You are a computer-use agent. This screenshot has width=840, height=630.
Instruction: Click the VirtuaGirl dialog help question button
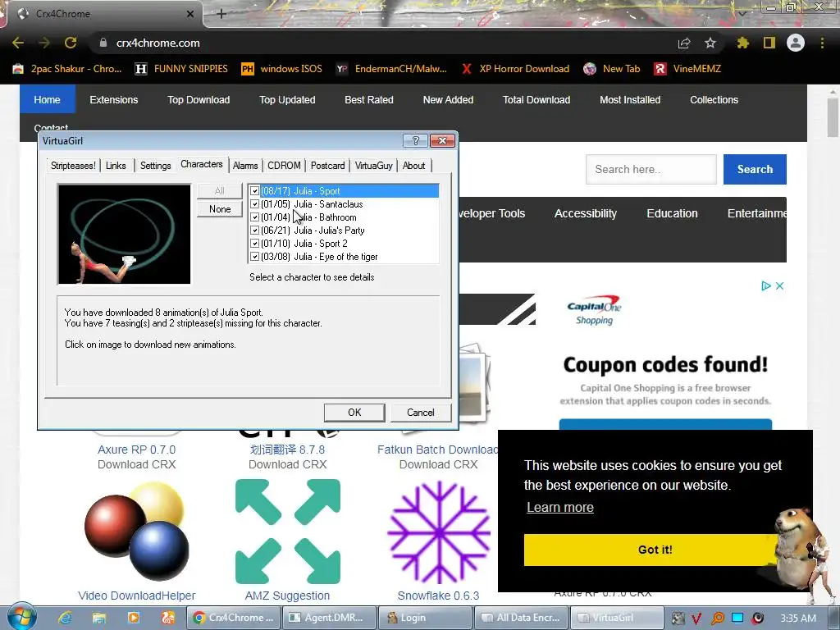[x=415, y=141]
